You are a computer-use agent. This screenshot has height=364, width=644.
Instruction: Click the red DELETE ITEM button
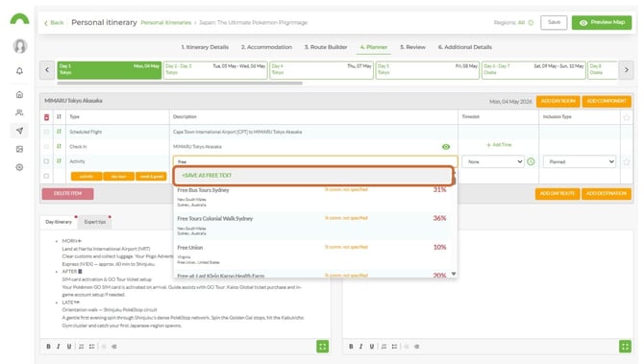pos(68,194)
